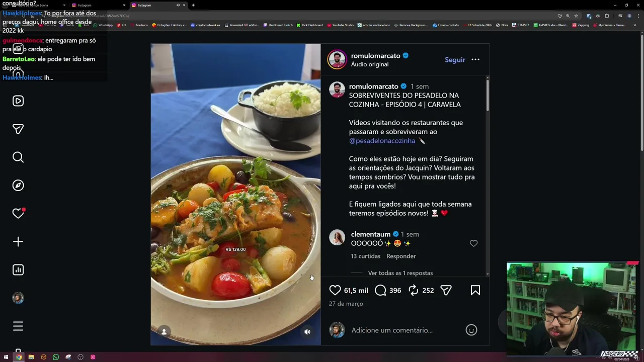
Task: Open the YouTube Studio bookmark
Action: coord(341,25)
